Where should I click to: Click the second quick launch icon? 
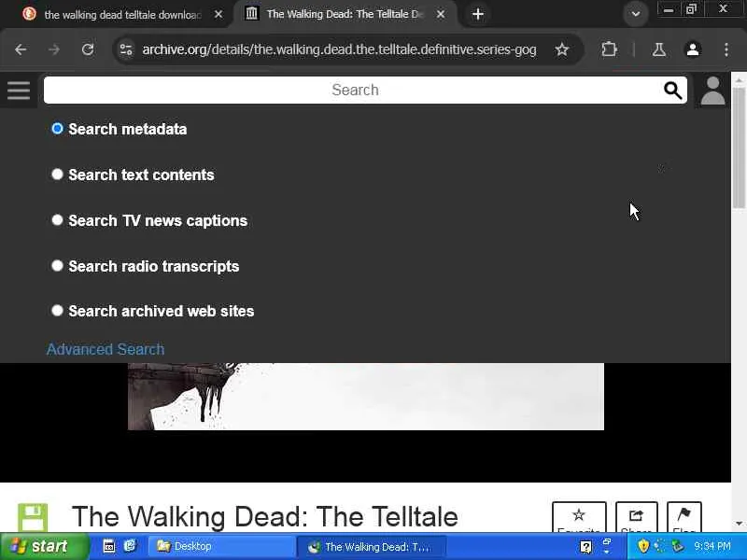(x=130, y=546)
